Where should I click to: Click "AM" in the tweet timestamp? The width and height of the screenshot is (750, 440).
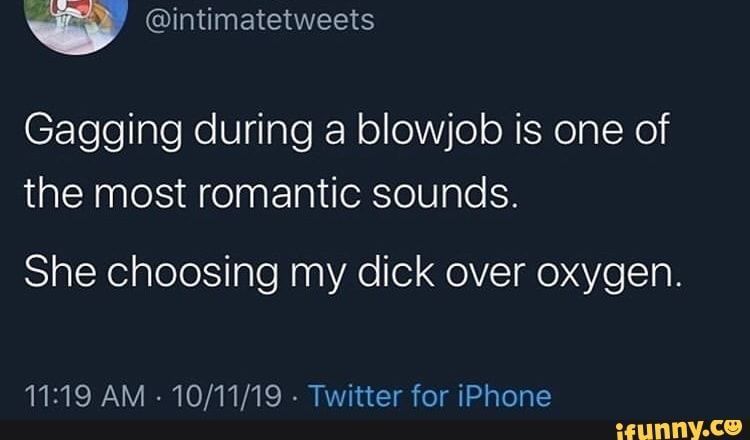point(126,397)
